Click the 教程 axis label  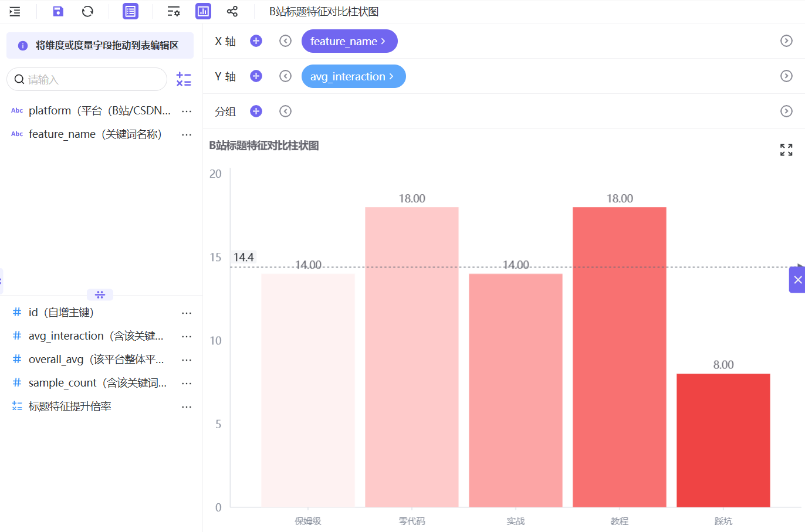point(620,521)
